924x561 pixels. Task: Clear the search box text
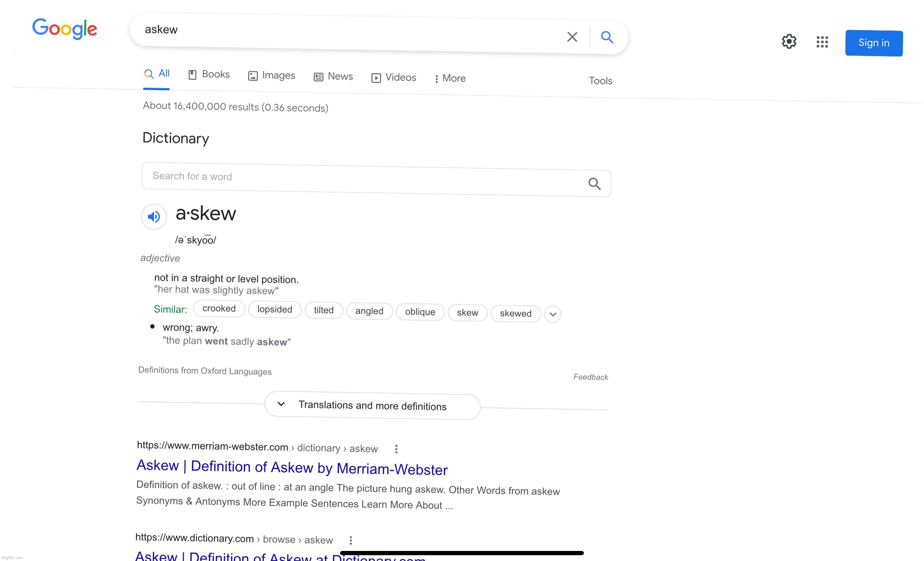(572, 37)
